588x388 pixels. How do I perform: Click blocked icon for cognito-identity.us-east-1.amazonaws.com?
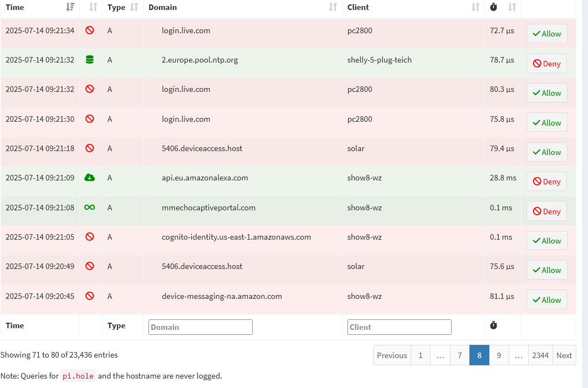click(90, 237)
